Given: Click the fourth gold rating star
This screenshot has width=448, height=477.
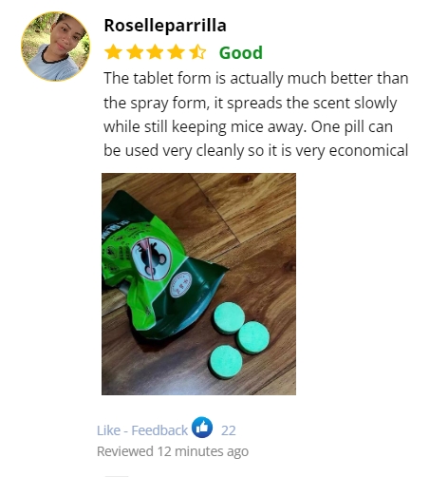Looking at the screenshot, I should pyautogui.click(x=177, y=52).
